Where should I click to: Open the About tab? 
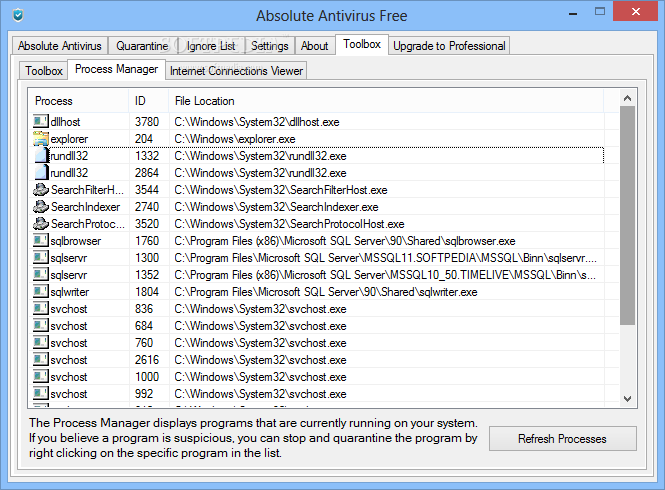point(315,46)
